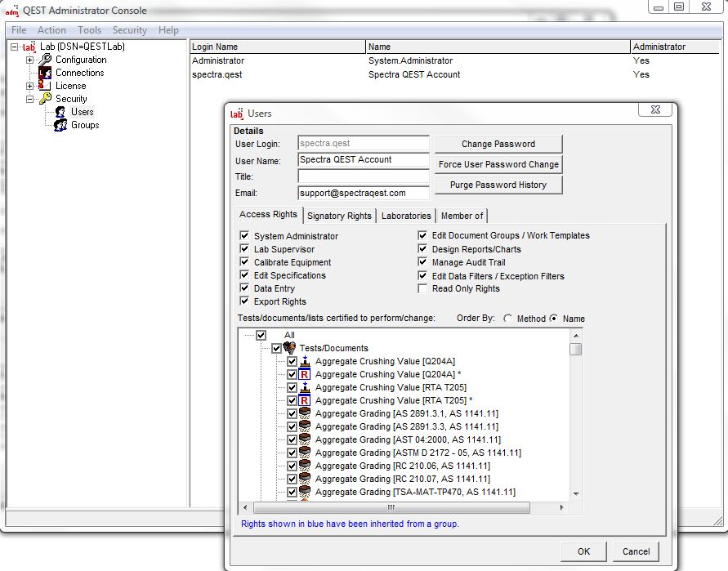Expand the License tree node
This screenshot has width=728, height=571.
coord(30,86)
